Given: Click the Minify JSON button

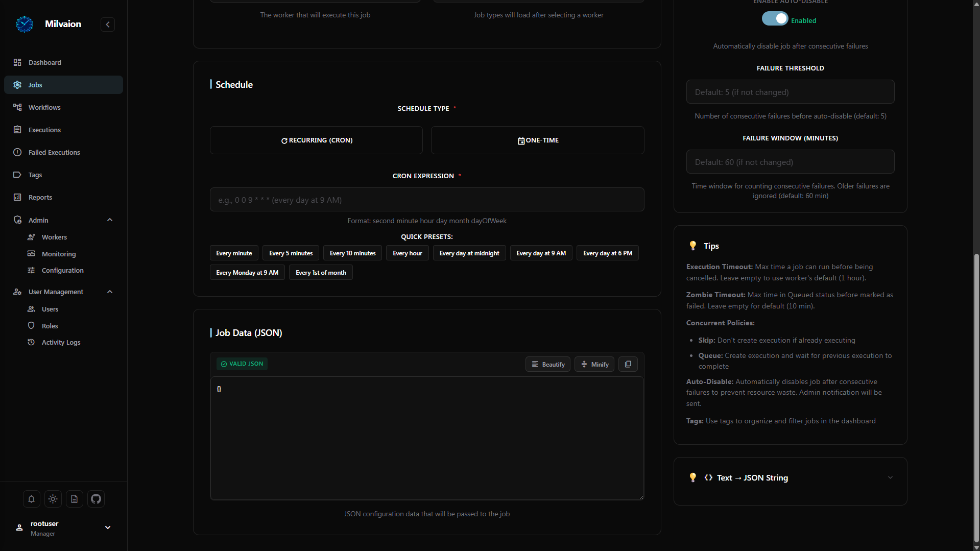Looking at the screenshot, I should pyautogui.click(x=594, y=364).
